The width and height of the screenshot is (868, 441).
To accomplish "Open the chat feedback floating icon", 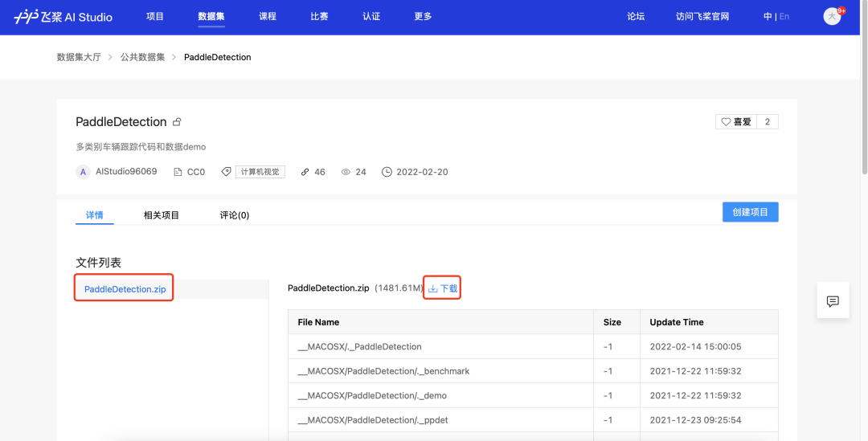I will (x=833, y=301).
